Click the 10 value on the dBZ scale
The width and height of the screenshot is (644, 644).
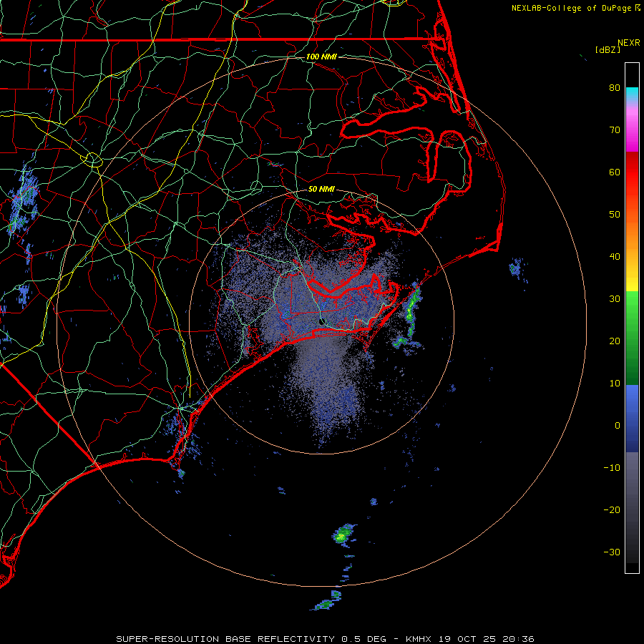615,384
